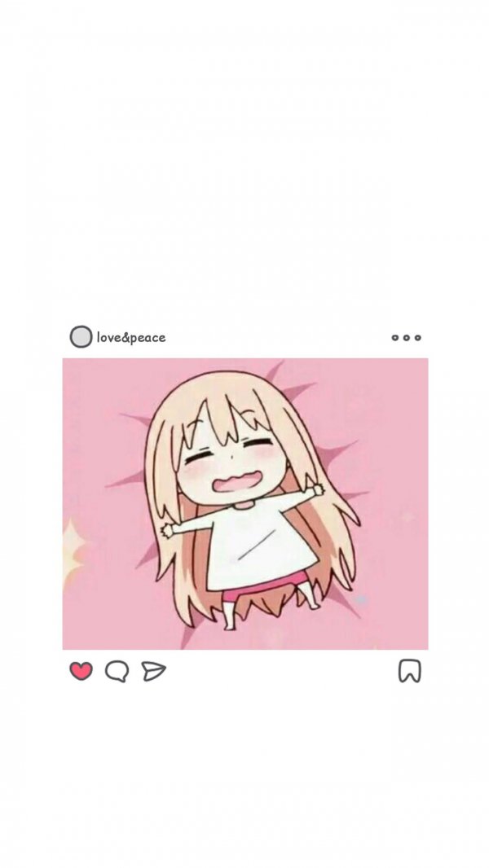Like the post with the heart icon

tap(81, 671)
